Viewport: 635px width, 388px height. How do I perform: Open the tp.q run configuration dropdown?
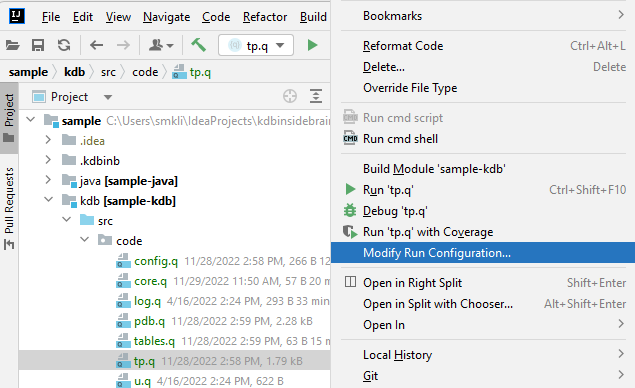(256, 45)
